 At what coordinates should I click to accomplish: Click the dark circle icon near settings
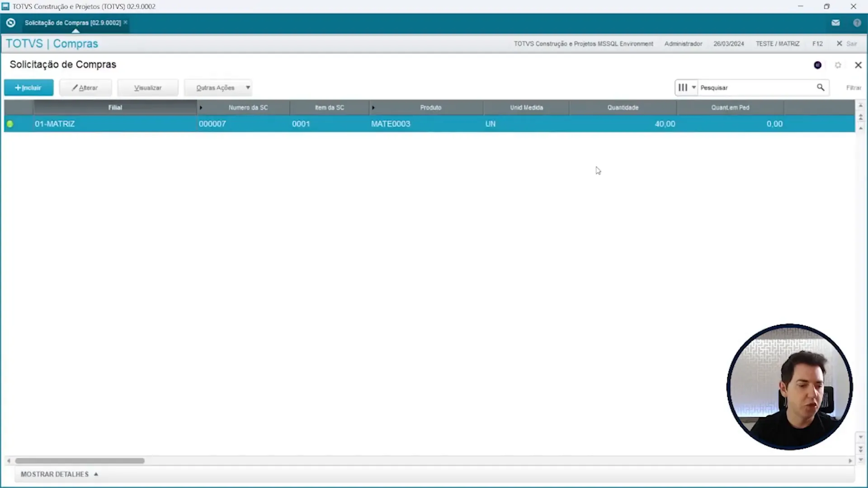[817, 65]
